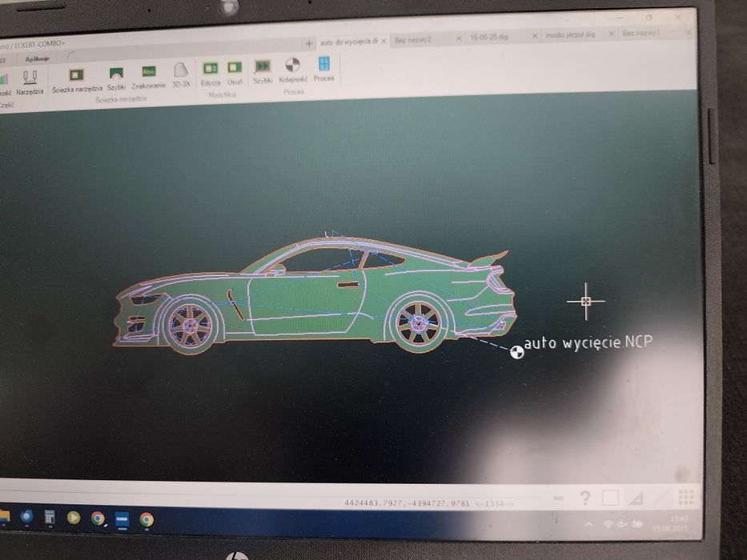This screenshot has height=560, width=747.
Task: Click the blue Proces icon
Action: [324, 69]
